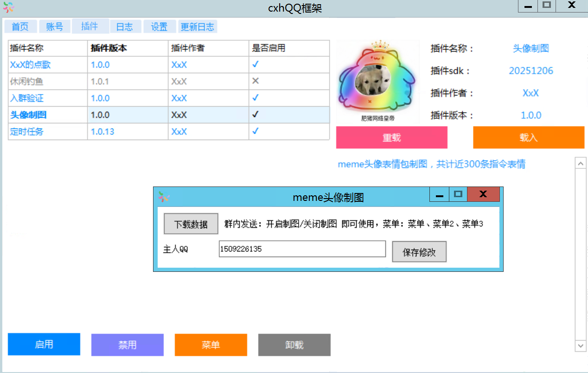Click the scrollbar down arrow
This screenshot has height=373, width=588.
click(x=581, y=346)
